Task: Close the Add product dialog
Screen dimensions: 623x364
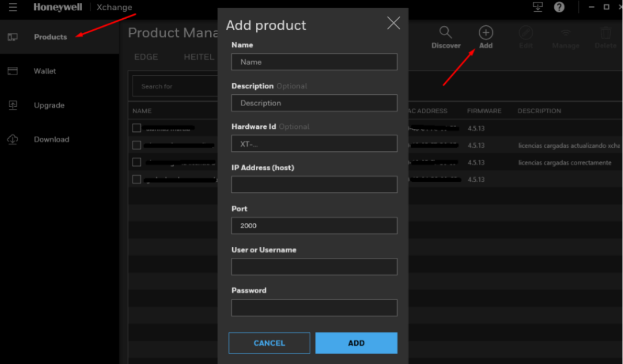Action: click(394, 23)
